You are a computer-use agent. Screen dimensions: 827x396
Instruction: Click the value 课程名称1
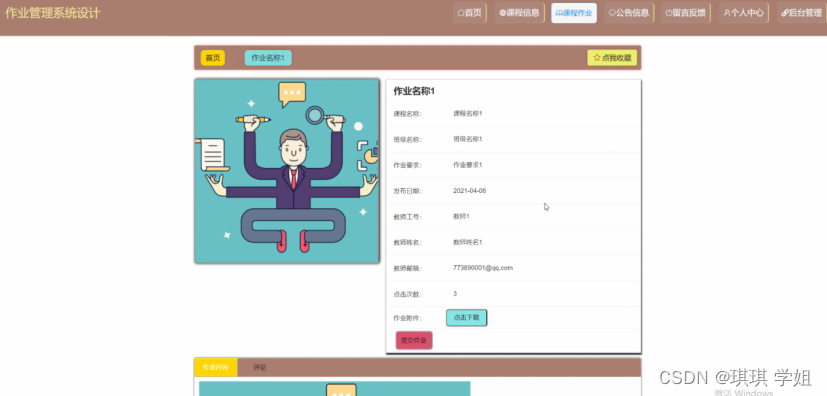(x=467, y=113)
